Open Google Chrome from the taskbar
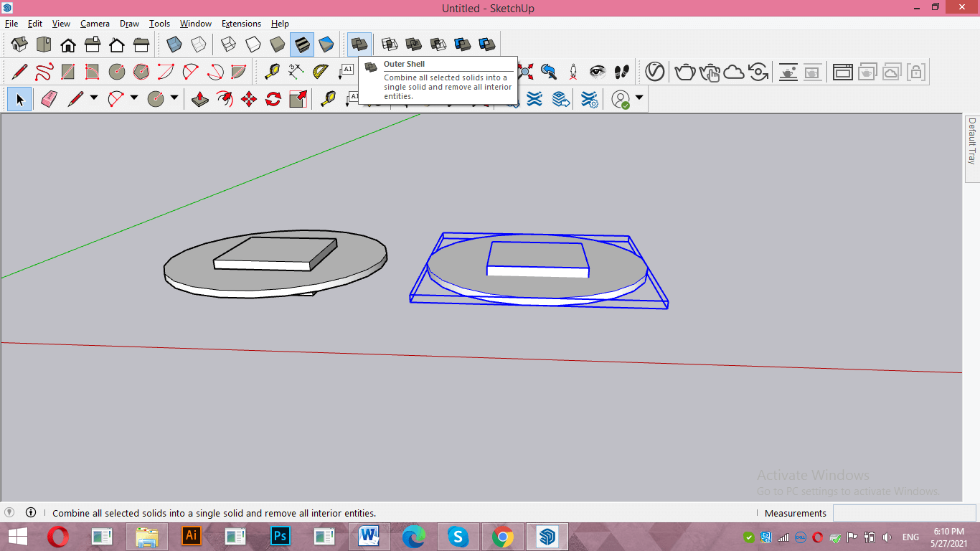 click(x=503, y=536)
